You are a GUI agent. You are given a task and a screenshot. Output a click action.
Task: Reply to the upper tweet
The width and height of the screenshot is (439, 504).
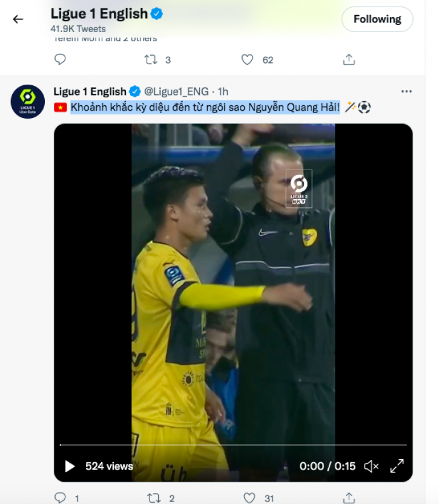[60, 59]
